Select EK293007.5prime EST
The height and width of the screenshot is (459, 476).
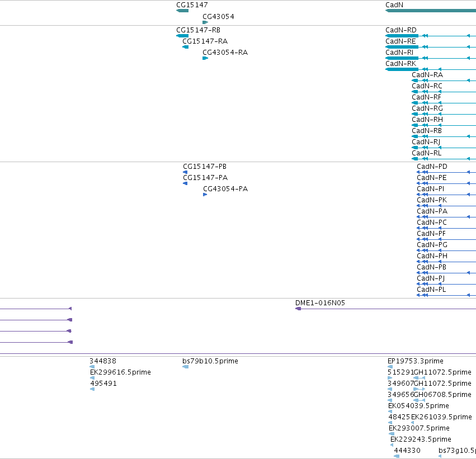[x=419, y=428]
